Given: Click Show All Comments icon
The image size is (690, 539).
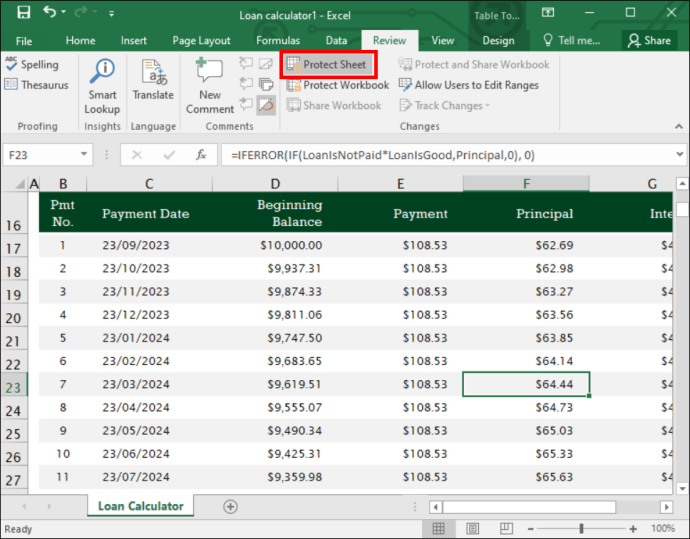Looking at the screenshot, I should (x=266, y=84).
